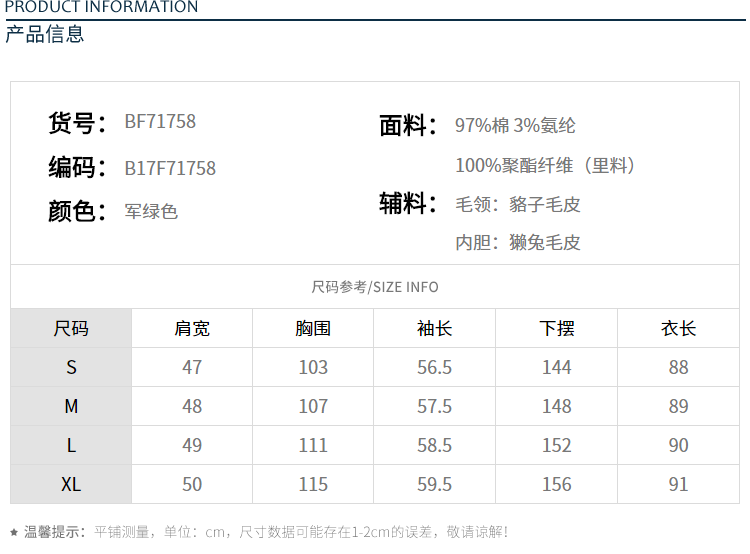Click the 尺码 column header
Image resolution: width=750 pixels, height=554 pixels.
(71, 329)
